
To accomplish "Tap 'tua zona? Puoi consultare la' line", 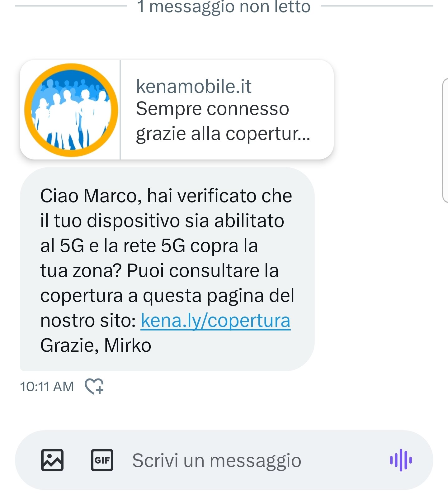I will 159,271.
